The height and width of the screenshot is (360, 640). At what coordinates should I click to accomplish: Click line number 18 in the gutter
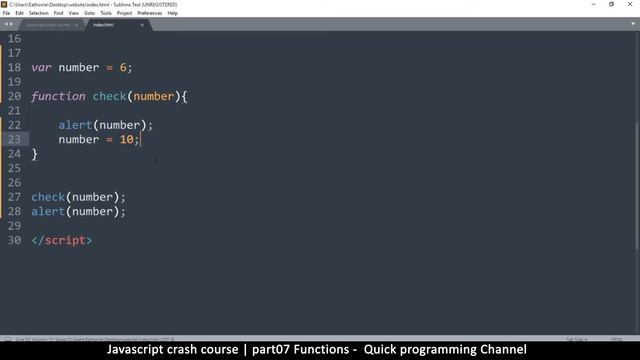[14, 67]
